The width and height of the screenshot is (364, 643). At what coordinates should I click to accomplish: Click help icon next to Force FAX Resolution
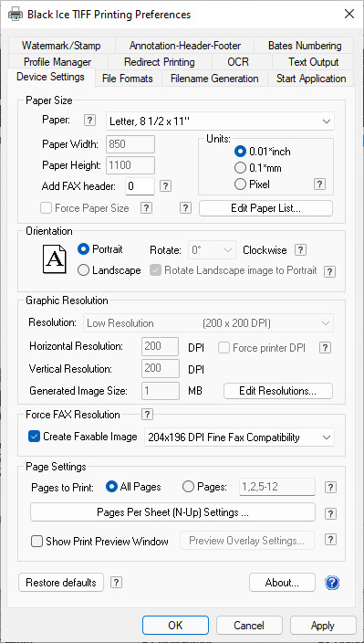click(147, 414)
